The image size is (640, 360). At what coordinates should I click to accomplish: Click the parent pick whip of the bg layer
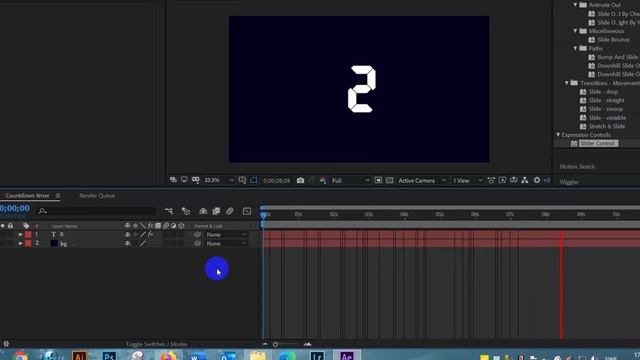click(x=198, y=243)
